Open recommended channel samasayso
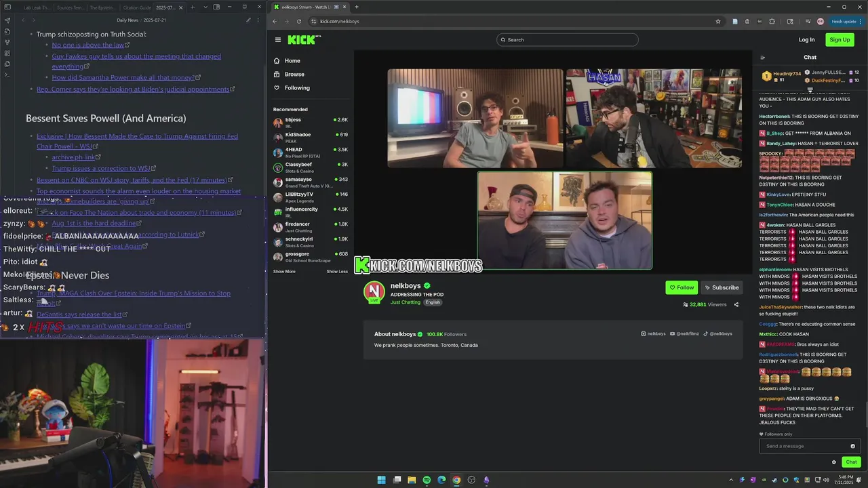This screenshot has width=868, height=488. coord(311,182)
